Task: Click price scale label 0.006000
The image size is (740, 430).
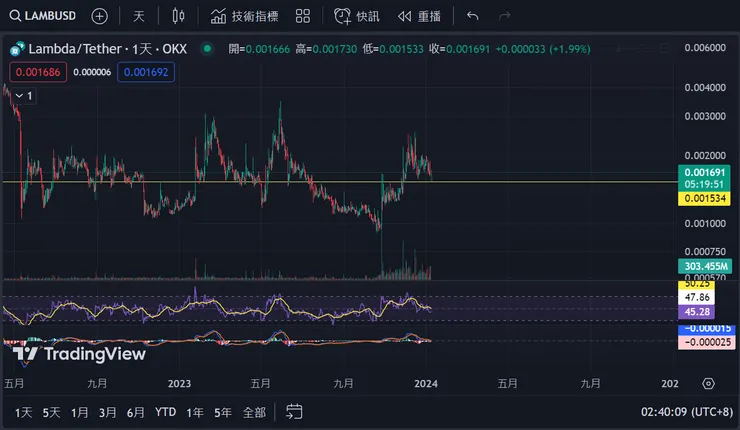Action: point(705,48)
